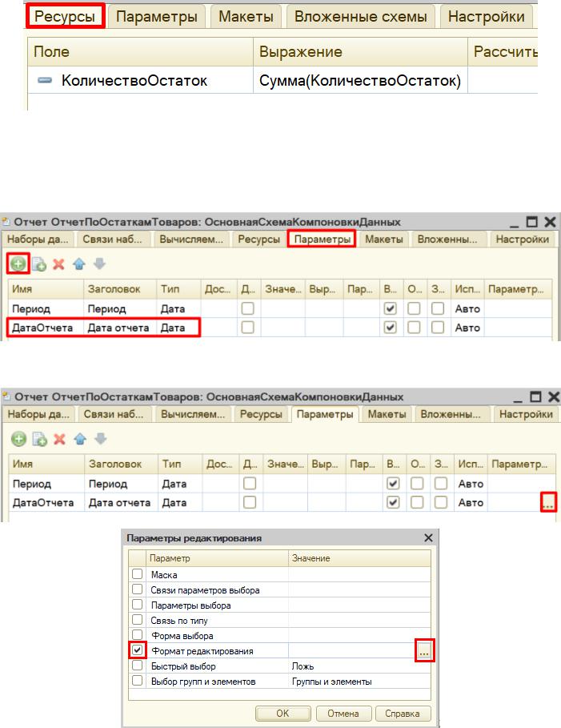Click copy parameter icon in lower schema window
The height and width of the screenshot is (728, 561).
click(38, 439)
